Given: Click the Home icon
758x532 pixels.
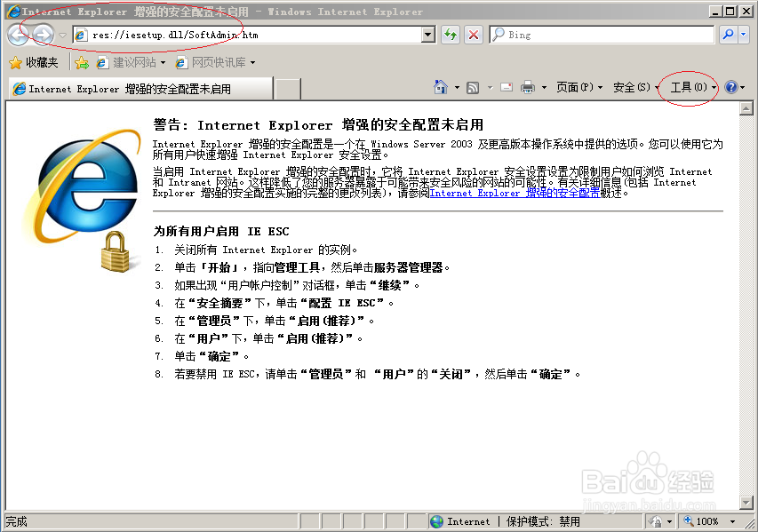Looking at the screenshot, I should point(441,87).
